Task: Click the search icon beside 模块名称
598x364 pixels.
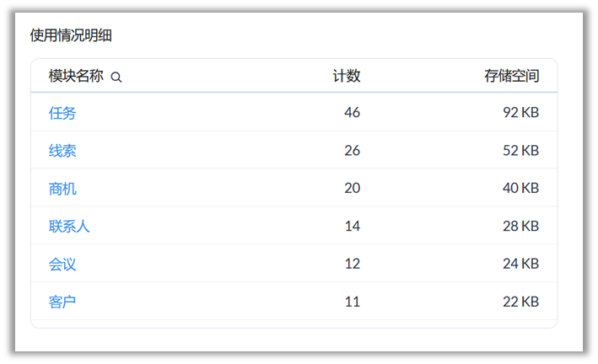Action: point(116,78)
